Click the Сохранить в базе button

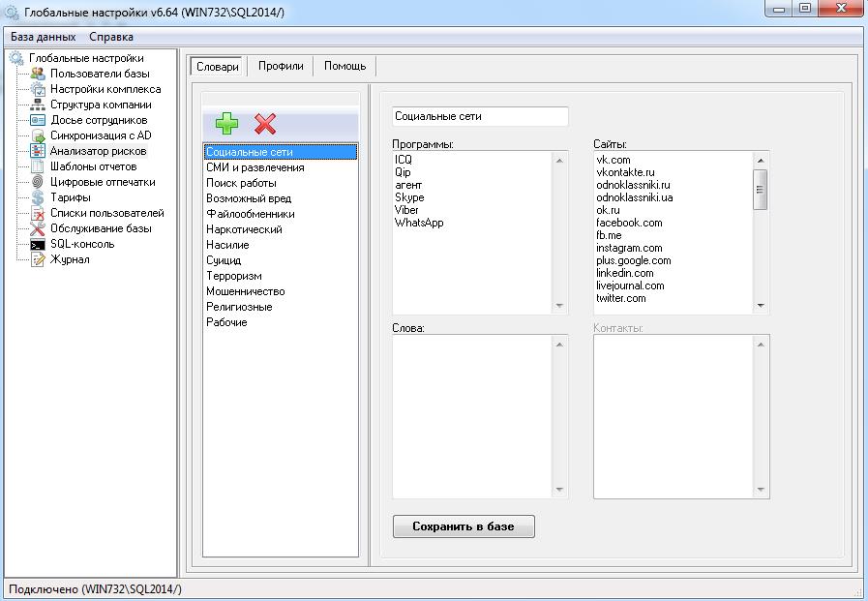coord(464,526)
